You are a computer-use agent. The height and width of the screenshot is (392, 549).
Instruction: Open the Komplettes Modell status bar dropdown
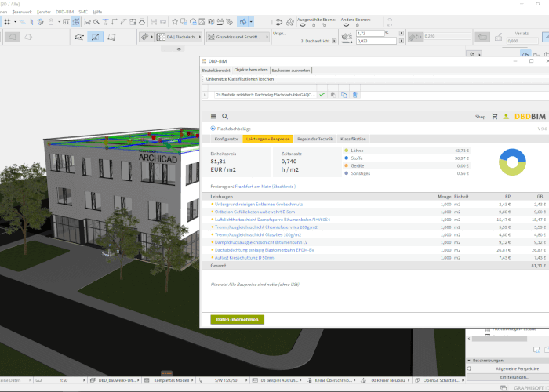click(169, 380)
